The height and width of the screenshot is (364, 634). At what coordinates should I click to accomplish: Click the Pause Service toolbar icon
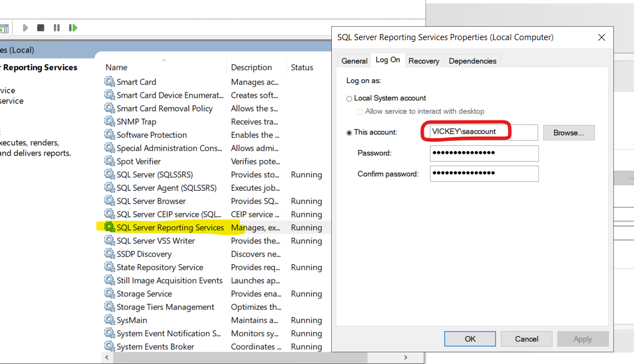pos(56,27)
